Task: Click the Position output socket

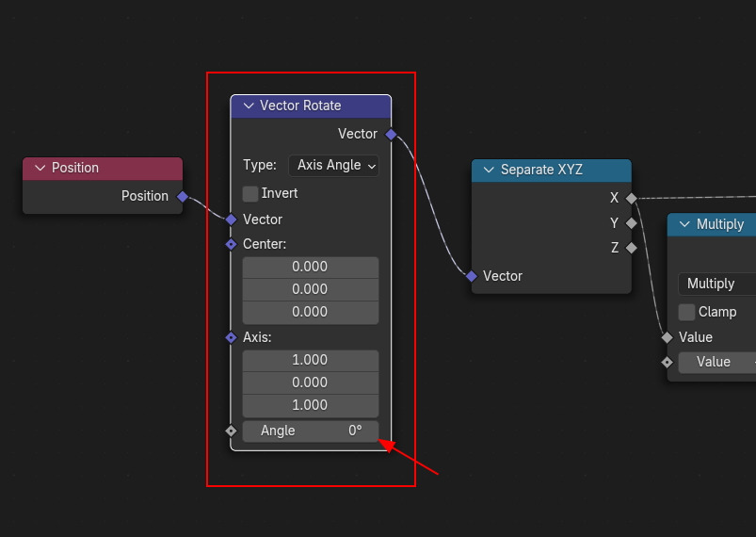Action: coord(183,196)
